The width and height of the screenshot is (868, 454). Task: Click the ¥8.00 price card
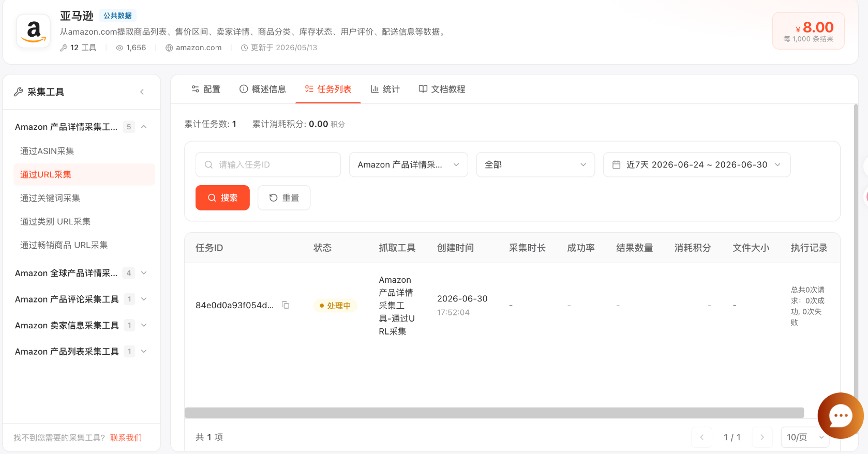click(x=809, y=31)
